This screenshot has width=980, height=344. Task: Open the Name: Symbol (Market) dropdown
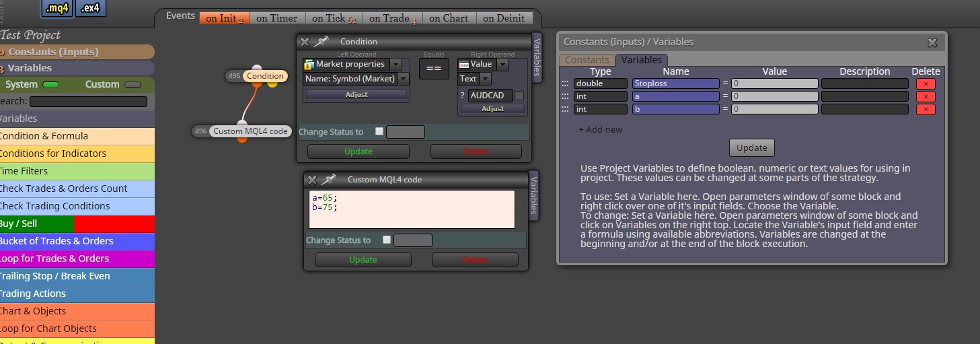click(403, 79)
